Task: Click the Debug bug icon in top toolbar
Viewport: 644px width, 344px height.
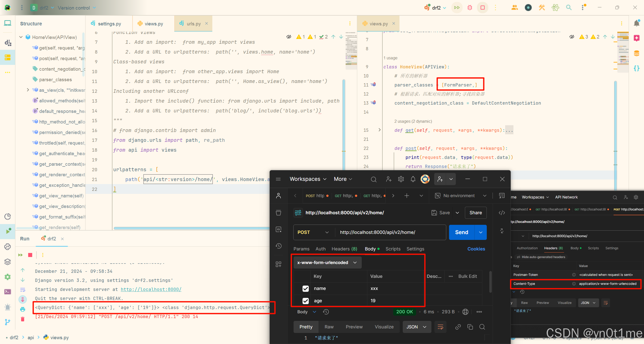Action: tap(470, 8)
